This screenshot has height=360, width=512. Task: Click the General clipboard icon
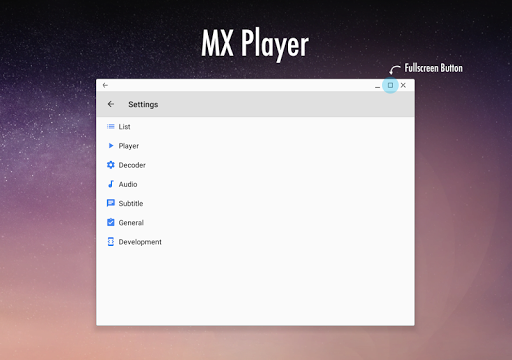[x=111, y=222]
